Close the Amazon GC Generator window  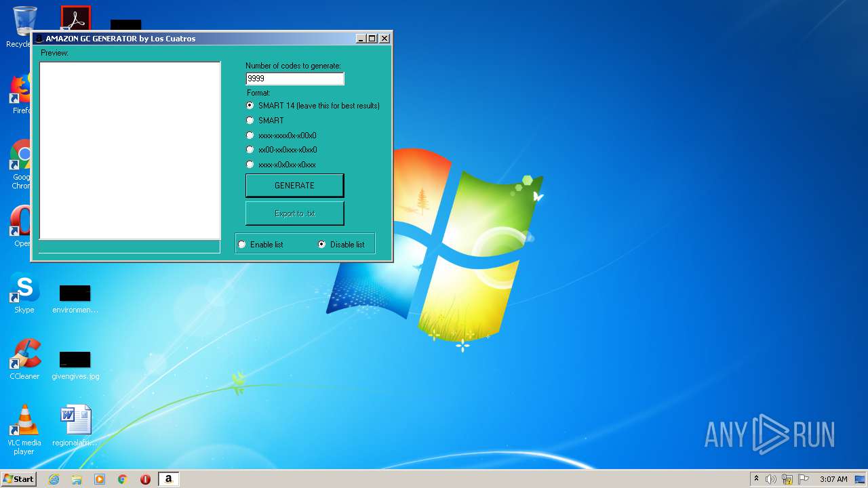pos(384,39)
